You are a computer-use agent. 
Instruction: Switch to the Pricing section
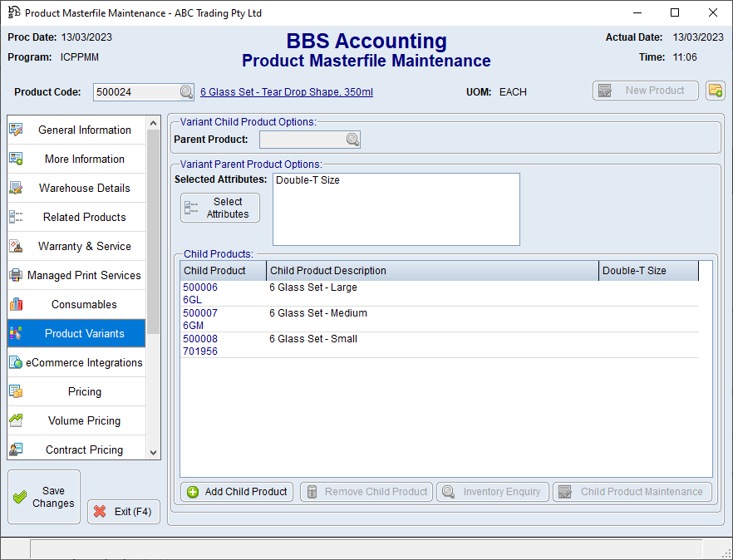pos(84,391)
